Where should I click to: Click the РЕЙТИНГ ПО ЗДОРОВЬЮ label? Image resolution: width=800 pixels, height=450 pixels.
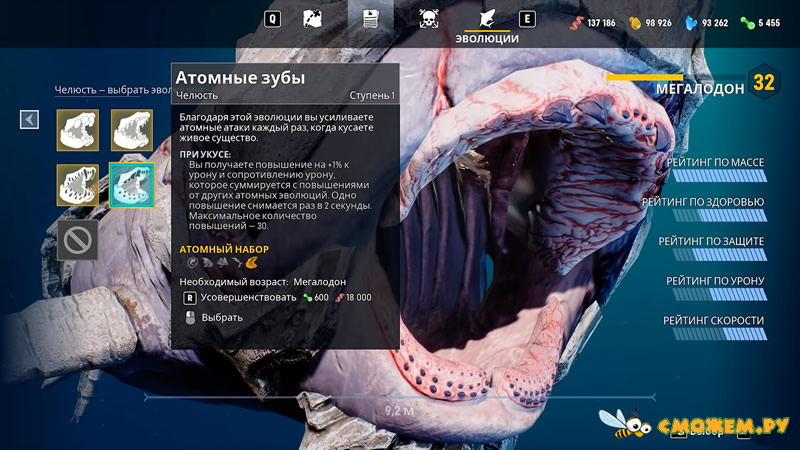703,202
